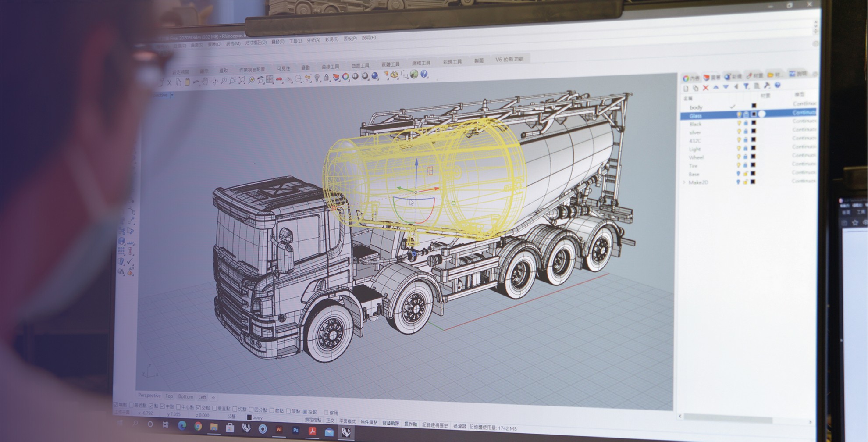Toggle the lock on Wheel layer
Viewport: 868px width, 442px height.
745,157
